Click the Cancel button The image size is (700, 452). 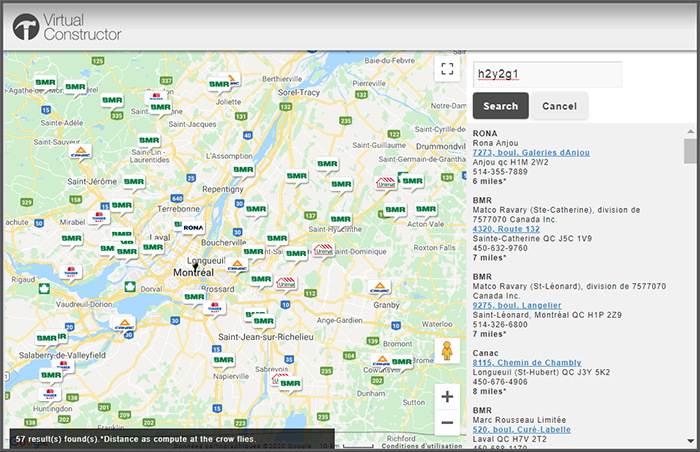click(x=559, y=106)
